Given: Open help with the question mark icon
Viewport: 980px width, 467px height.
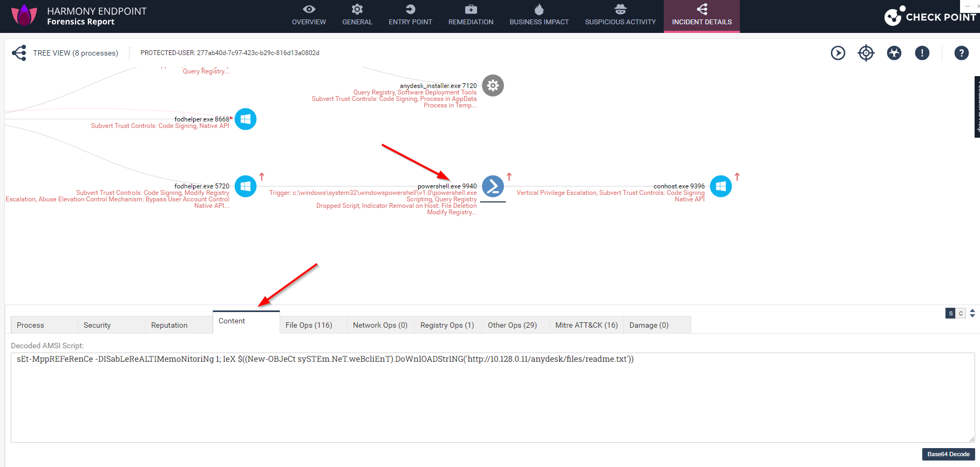Looking at the screenshot, I should coord(962,53).
